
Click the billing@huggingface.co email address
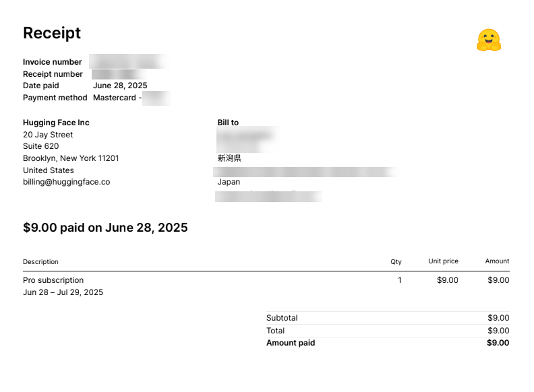(66, 182)
